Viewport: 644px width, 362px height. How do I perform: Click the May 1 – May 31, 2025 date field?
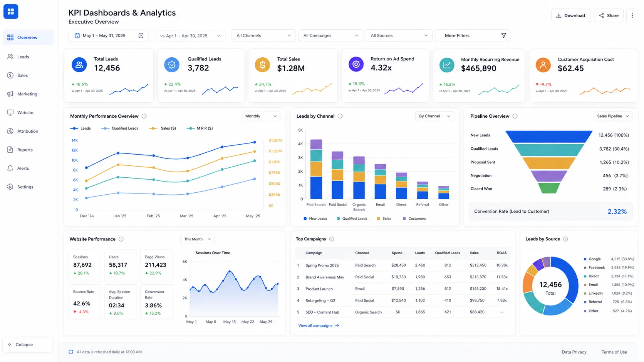(x=109, y=35)
